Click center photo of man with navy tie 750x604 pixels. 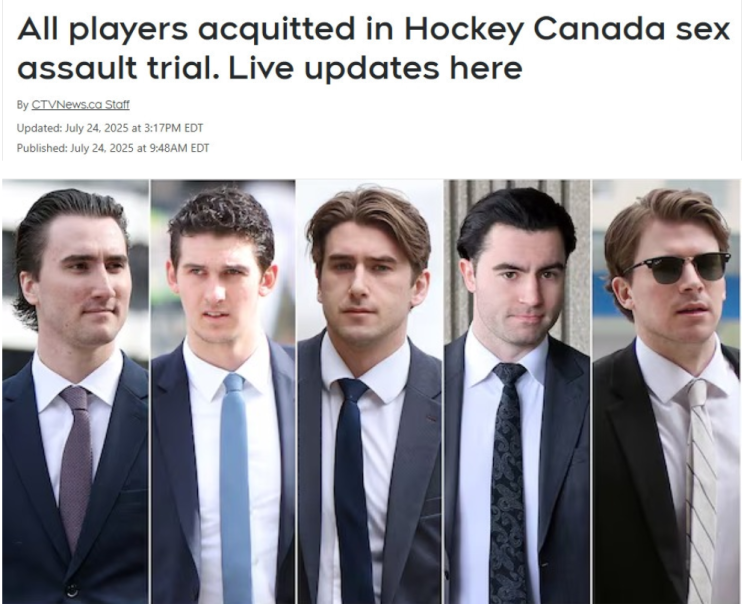tap(370, 391)
